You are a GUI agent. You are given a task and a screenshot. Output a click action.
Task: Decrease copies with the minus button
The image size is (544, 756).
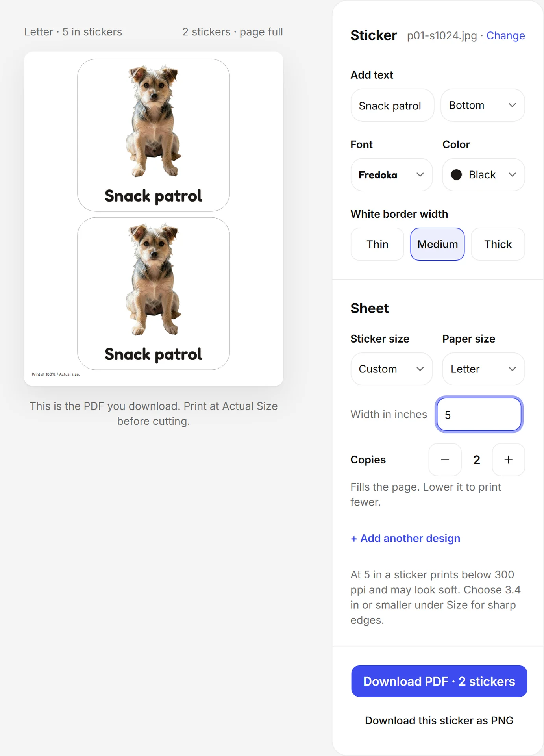click(x=445, y=460)
